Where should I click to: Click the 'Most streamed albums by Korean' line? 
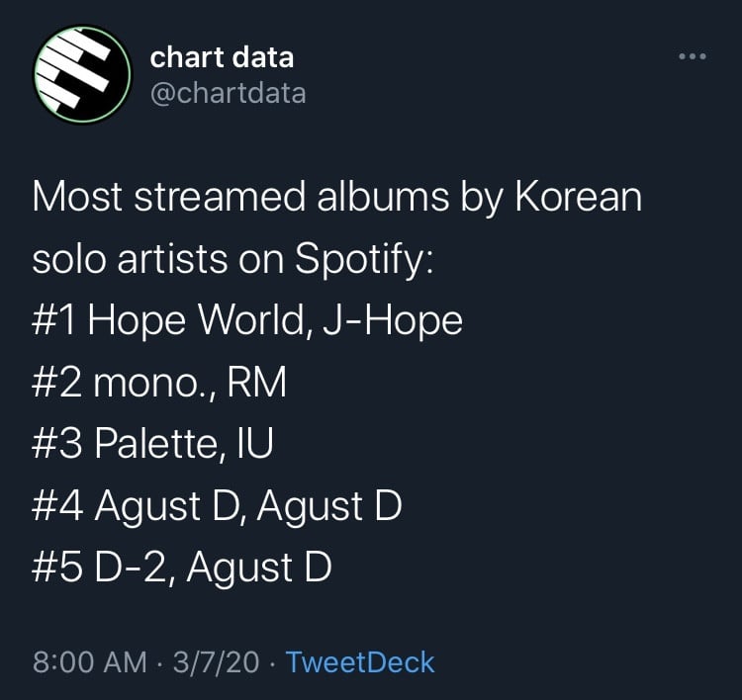336,197
